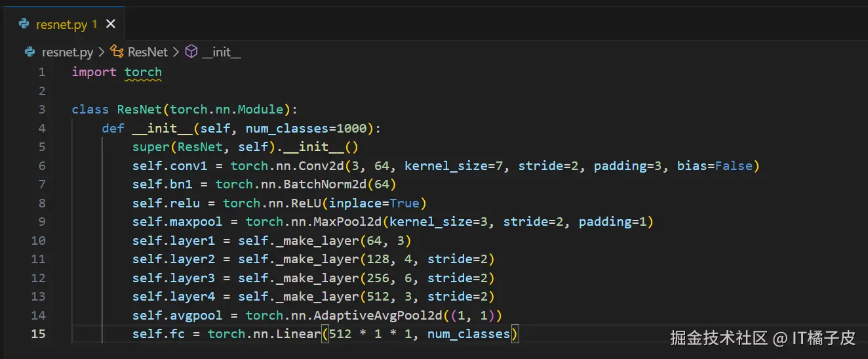
Task: Open __init__ method breadcrumb
Action: pos(222,52)
